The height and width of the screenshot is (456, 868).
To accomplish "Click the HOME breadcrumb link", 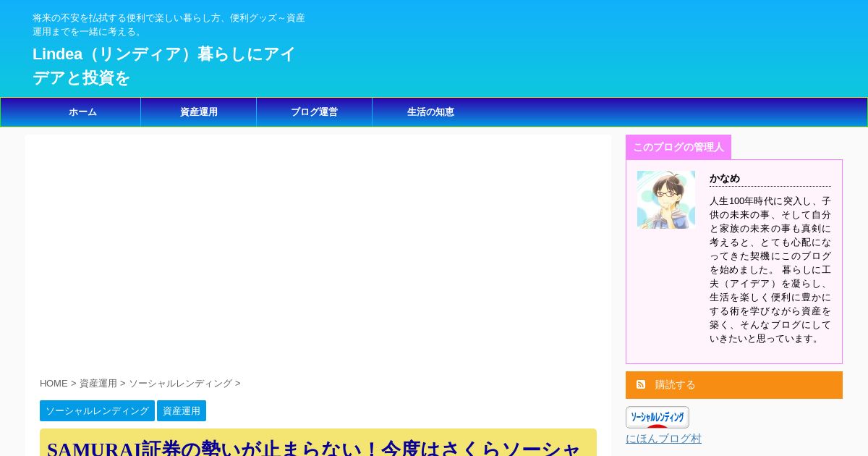I will (x=54, y=384).
